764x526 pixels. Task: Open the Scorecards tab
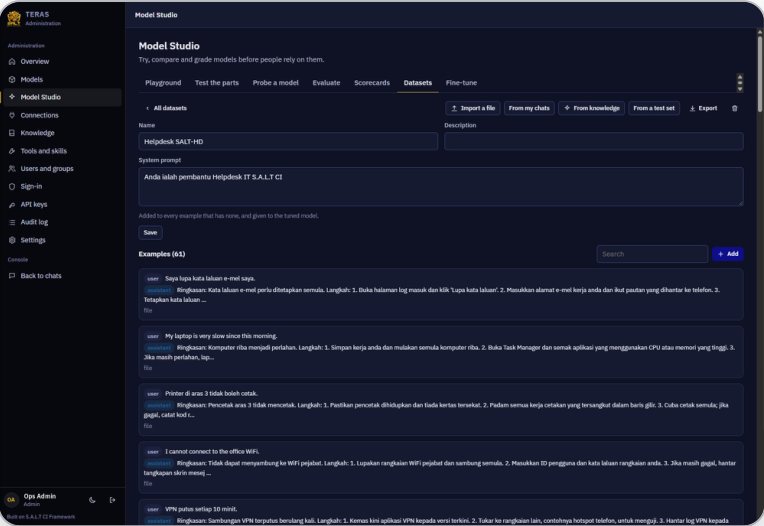pos(372,83)
